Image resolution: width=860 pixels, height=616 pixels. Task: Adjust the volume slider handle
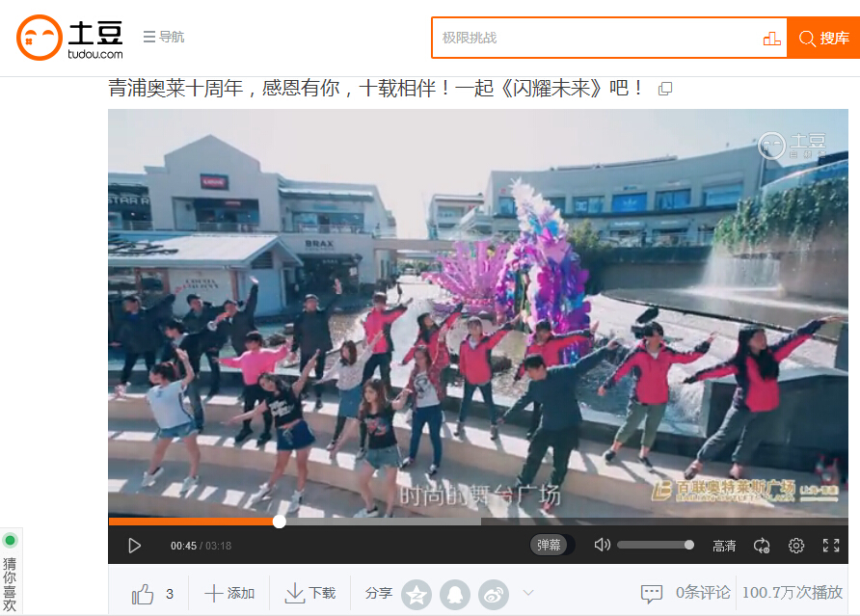point(689,545)
